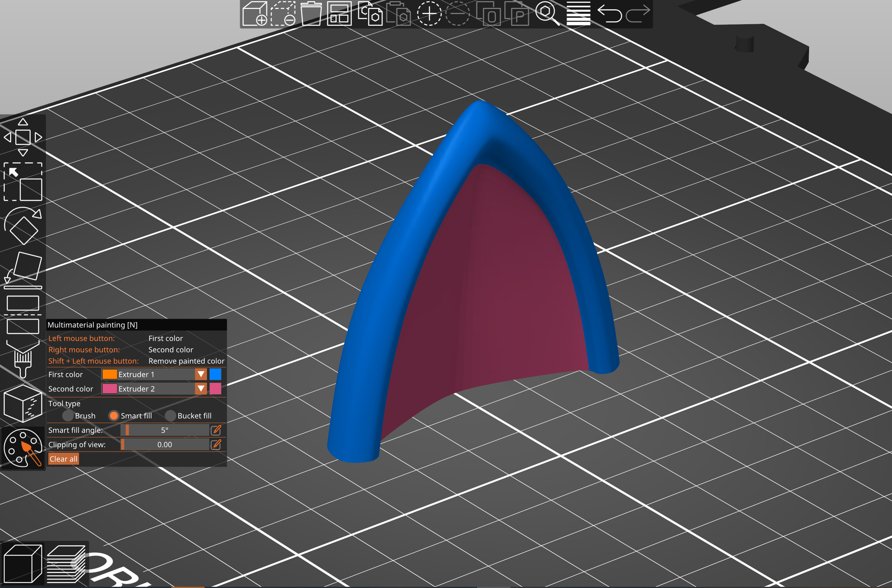This screenshot has width=892, height=588.
Task: Open the Variable layer height tool
Action: [578, 13]
